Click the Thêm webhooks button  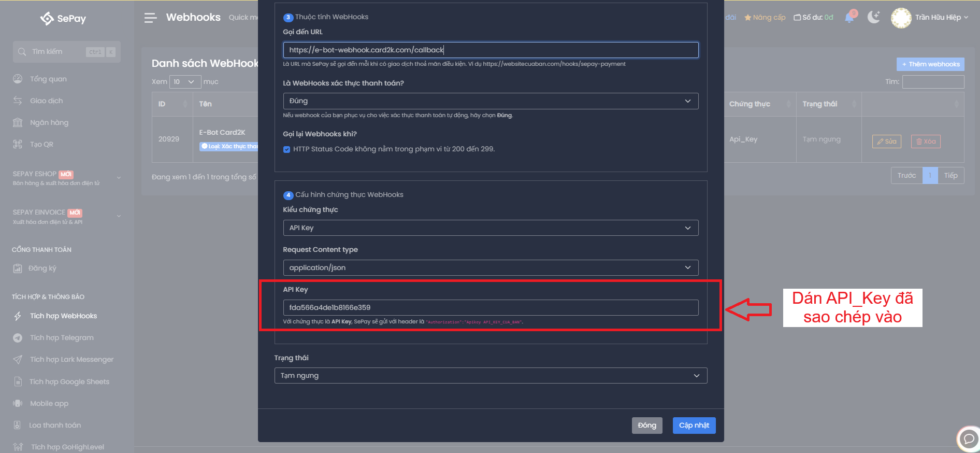[x=930, y=64]
